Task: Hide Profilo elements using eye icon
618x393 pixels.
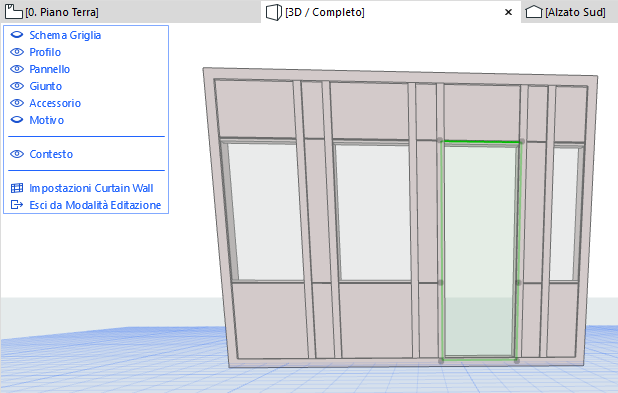Action: point(17,52)
